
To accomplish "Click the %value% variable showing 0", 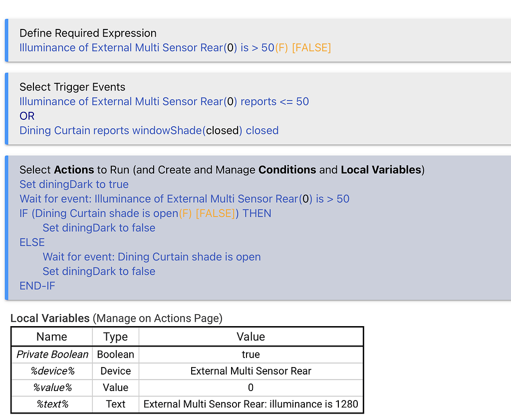I will [x=251, y=388].
